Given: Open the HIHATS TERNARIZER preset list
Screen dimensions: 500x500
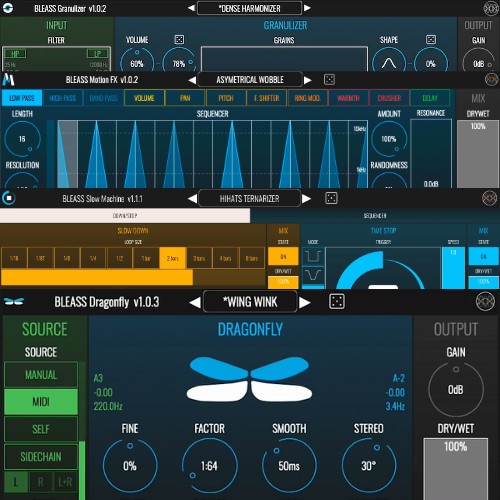Looking at the screenshot, I should pos(249,199).
